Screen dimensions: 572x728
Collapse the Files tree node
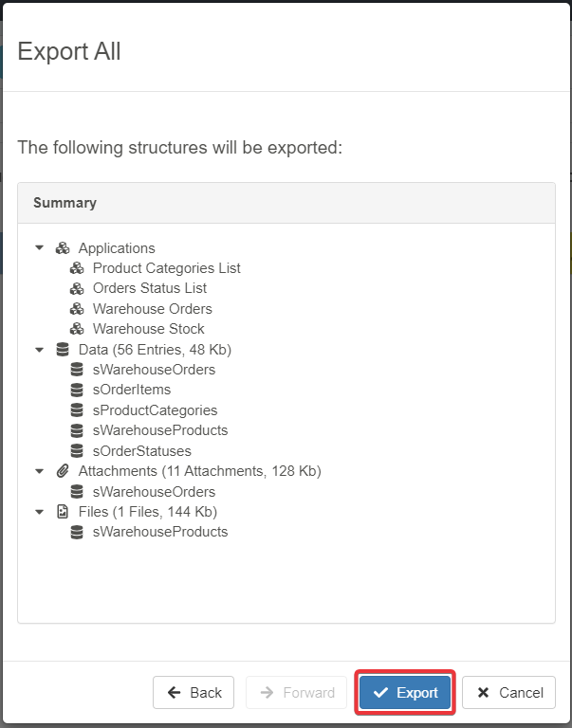click(x=40, y=512)
